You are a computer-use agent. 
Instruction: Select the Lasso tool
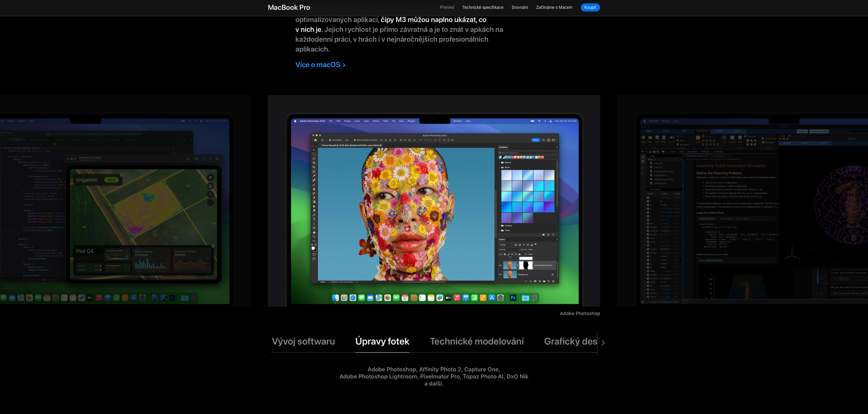[314, 159]
